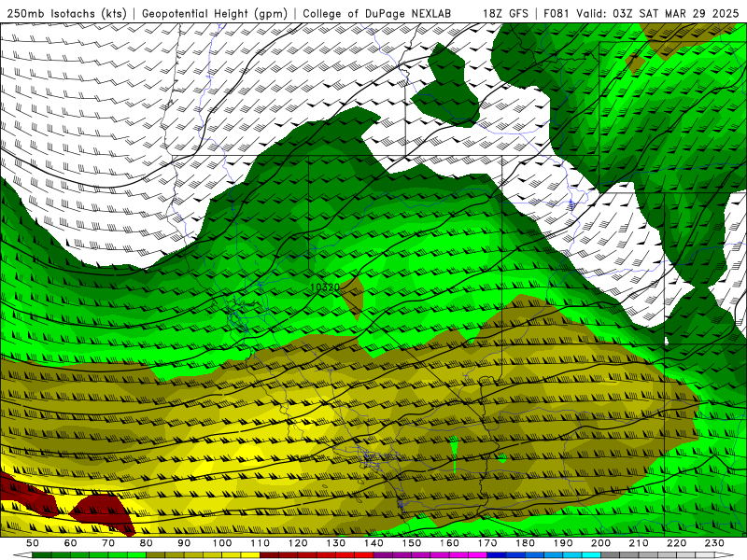The image size is (747, 560).
Task: Click the 'Geopotential Height (gpm)' header text
Action: 215,13
